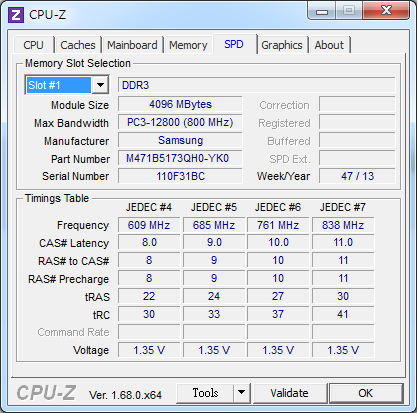
Task: Select the 4096 MBytes module size value
Action: click(x=180, y=104)
